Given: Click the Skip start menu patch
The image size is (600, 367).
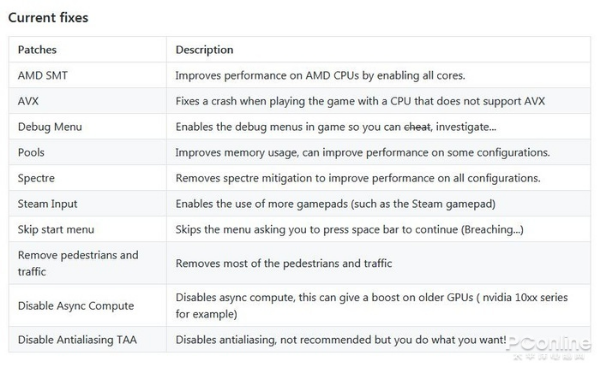Looking at the screenshot, I should (56, 229).
